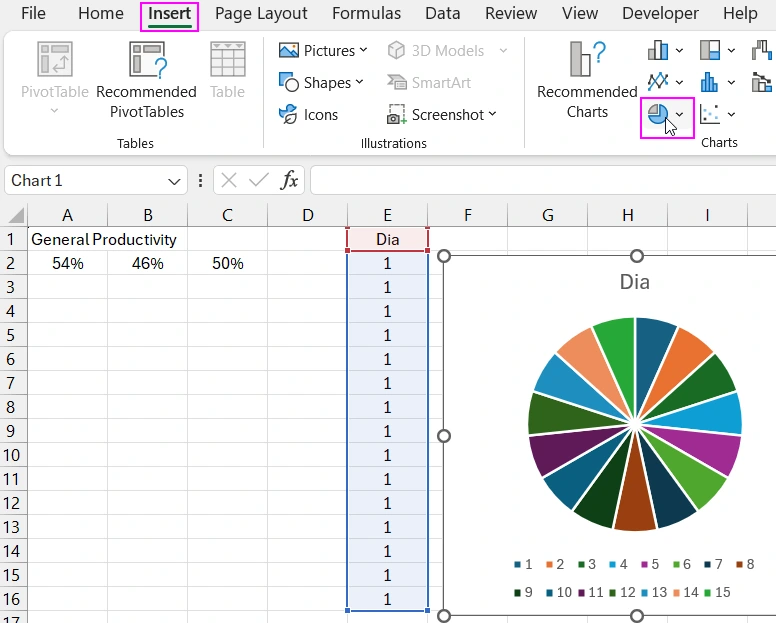Select the cell containing 46%
This screenshot has height=623, width=776.
[x=147, y=263]
